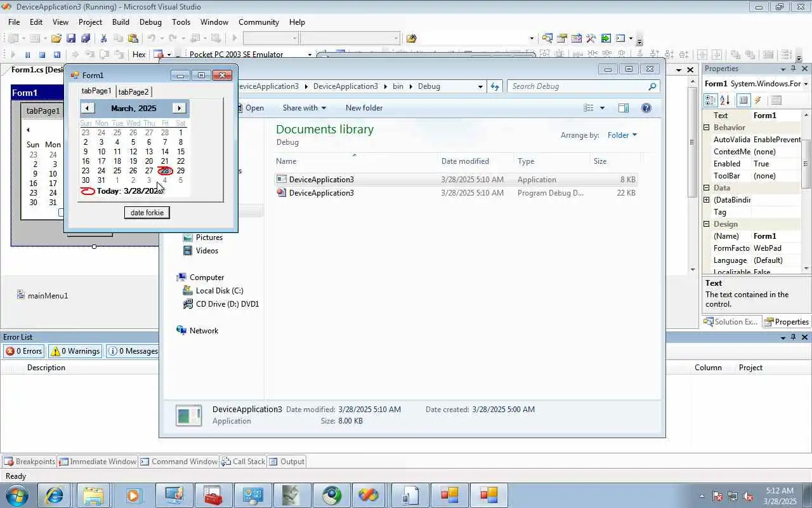Viewport: 812px width, 508px height.
Task: Click the search magnifier in Search Debug box
Action: coord(652,86)
